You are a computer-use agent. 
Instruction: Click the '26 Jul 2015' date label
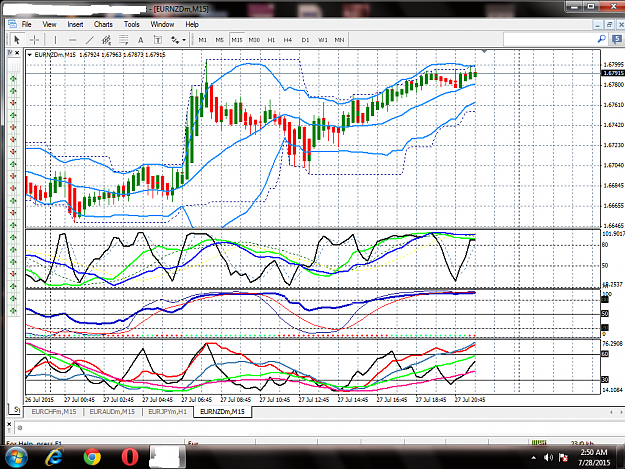[x=39, y=400]
